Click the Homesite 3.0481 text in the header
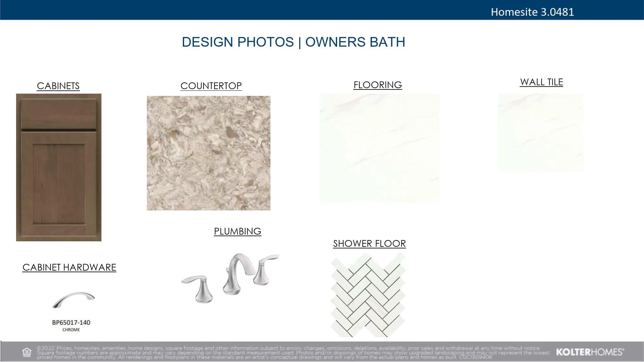Image resolution: width=644 pixels, height=362 pixels. 532,12
